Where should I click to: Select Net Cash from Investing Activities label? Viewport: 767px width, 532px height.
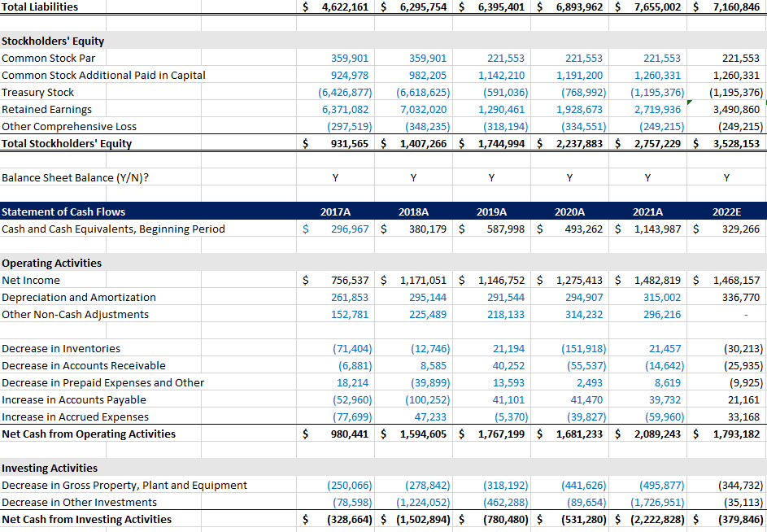(x=86, y=520)
